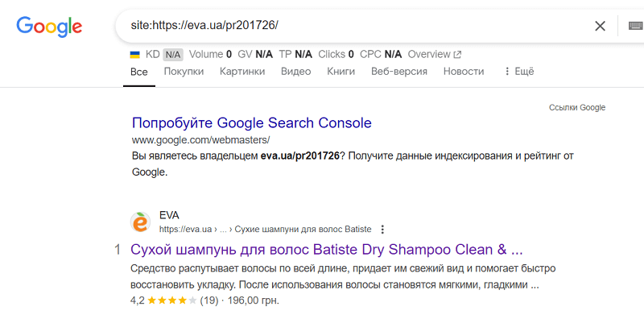Switch to the Картинки tab

(242, 72)
